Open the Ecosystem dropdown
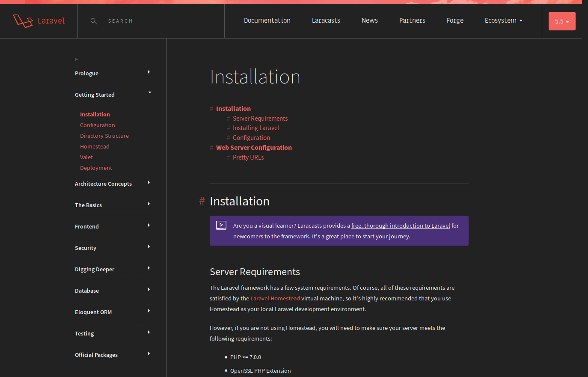Screen dimensions: 588x377 click(x=503, y=20)
